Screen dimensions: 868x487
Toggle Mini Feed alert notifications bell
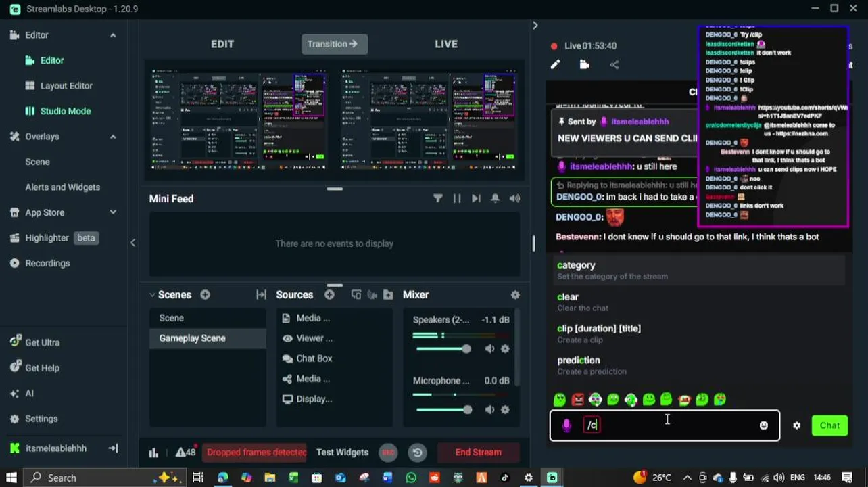pos(495,198)
